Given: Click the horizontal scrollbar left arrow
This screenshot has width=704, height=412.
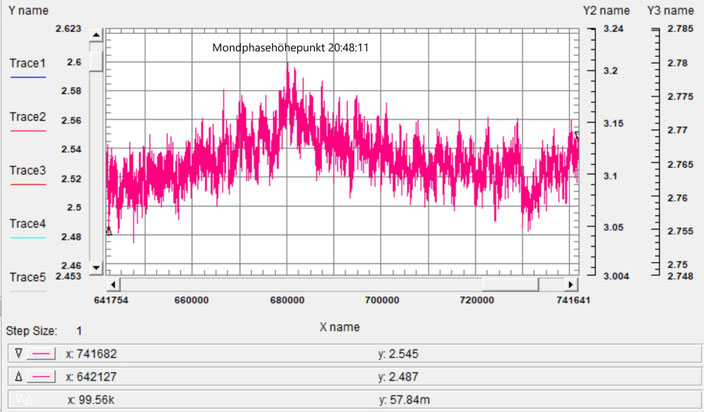Looking at the screenshot, I should (114, 285).
